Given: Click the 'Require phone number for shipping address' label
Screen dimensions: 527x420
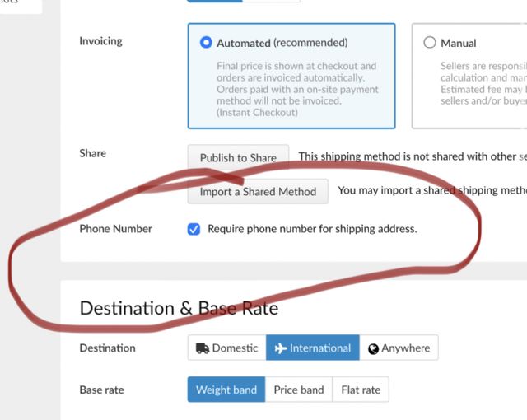Looking at the screenshot, I should (x=312, y=229).
